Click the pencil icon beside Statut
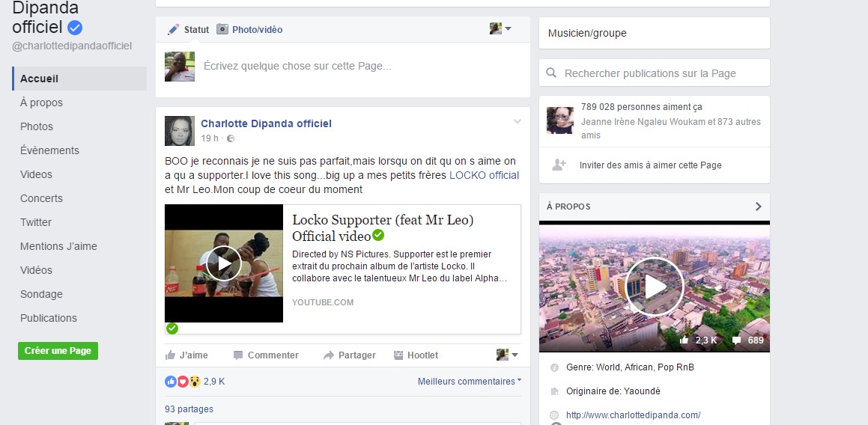This screenshot has height=425, width=868. click(173, 29)
